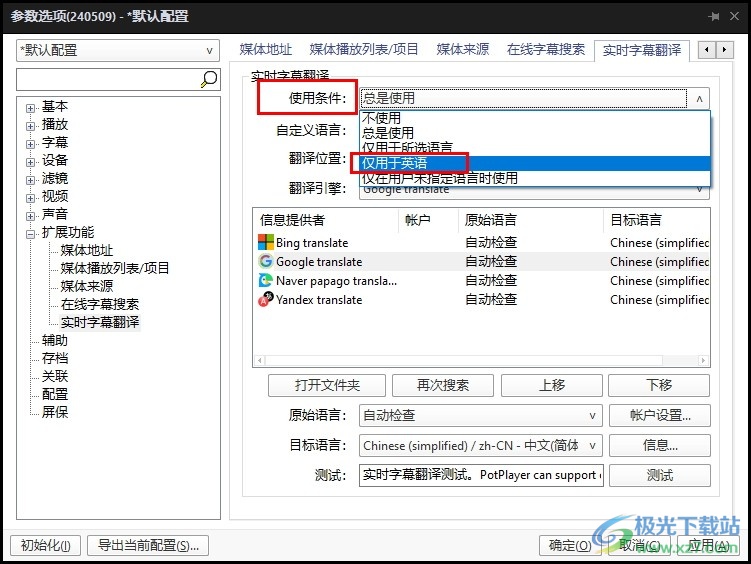The image size is (751, 564).
Task: Select 辅助 in the tree
Action: [x=55, y=340]
